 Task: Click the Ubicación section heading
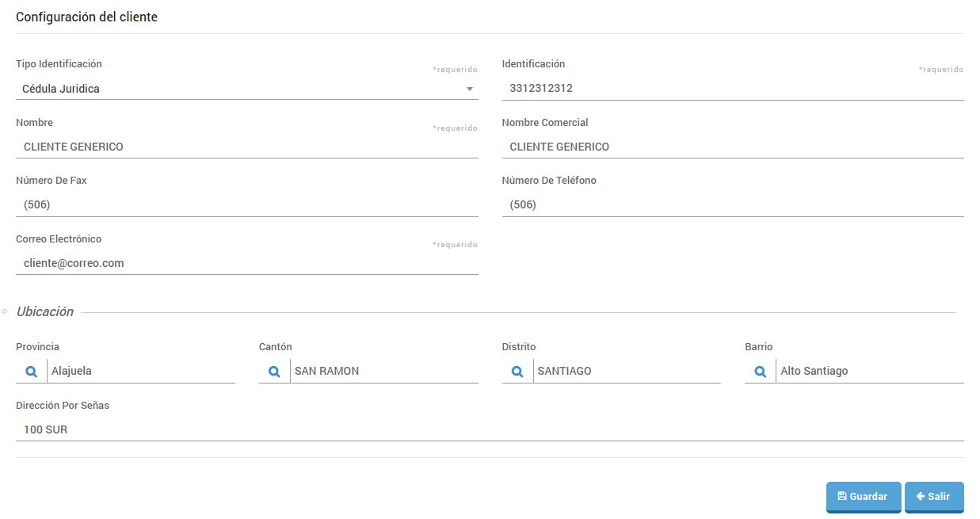click(x=45, y=311)
